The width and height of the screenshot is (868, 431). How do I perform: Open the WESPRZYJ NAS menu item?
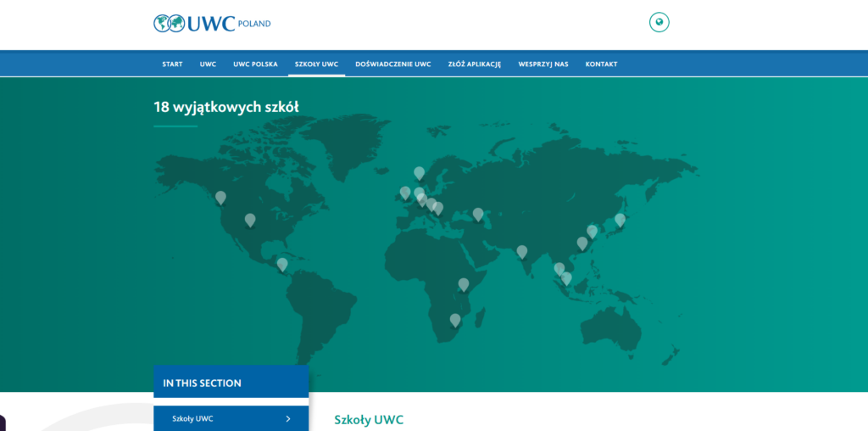543,64
